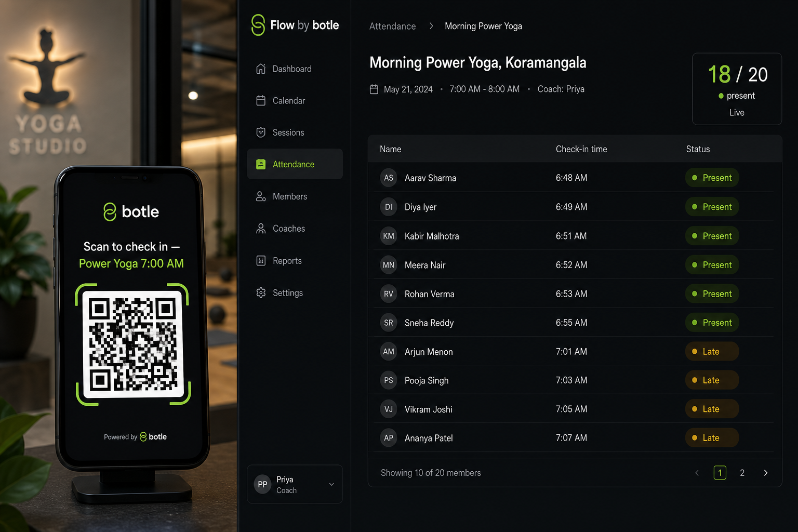Click the Present status of Meera Nair

(x=712, y=265)
